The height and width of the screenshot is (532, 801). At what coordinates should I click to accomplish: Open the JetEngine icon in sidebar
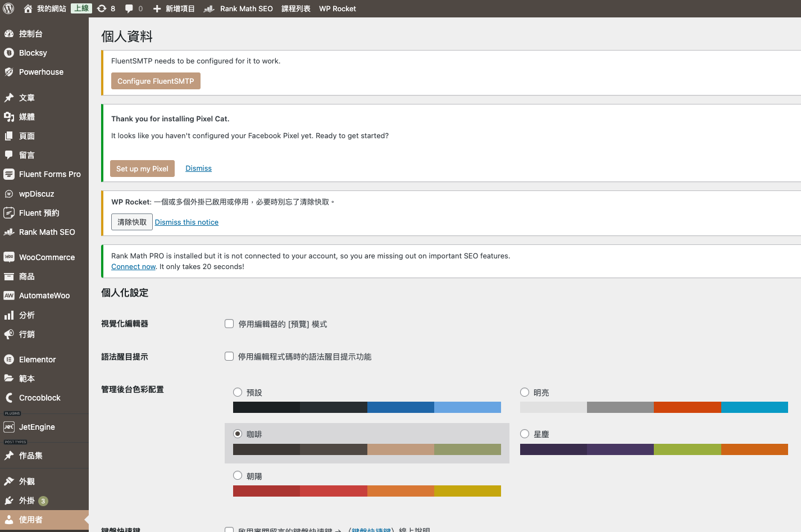[x=9, y=427]
